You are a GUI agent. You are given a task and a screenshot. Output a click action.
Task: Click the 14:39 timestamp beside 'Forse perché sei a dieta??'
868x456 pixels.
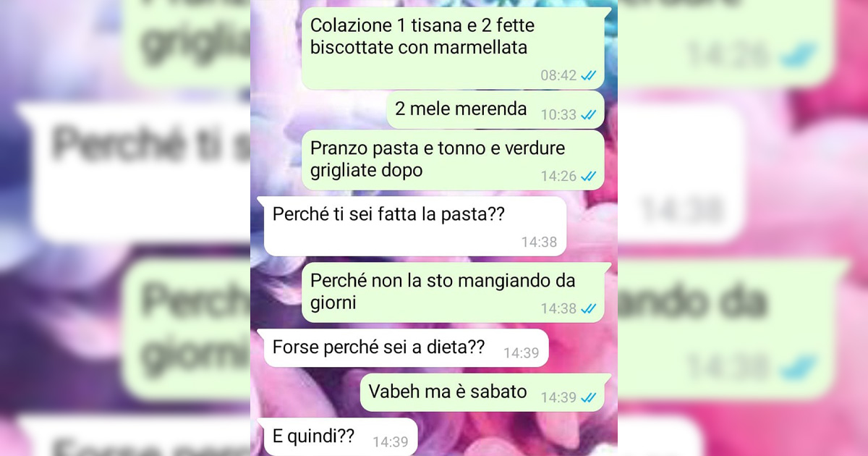[522, 353]
